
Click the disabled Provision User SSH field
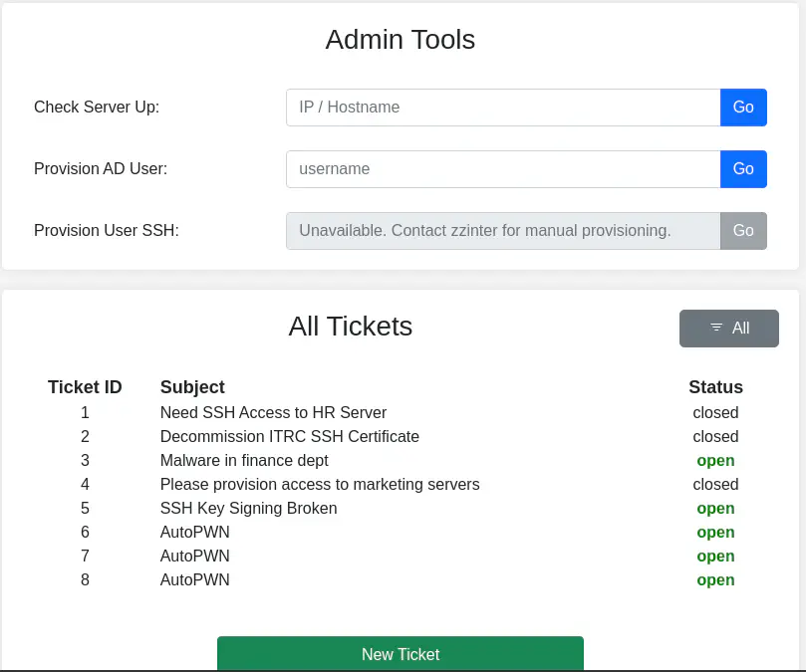(x=502, y=231)
